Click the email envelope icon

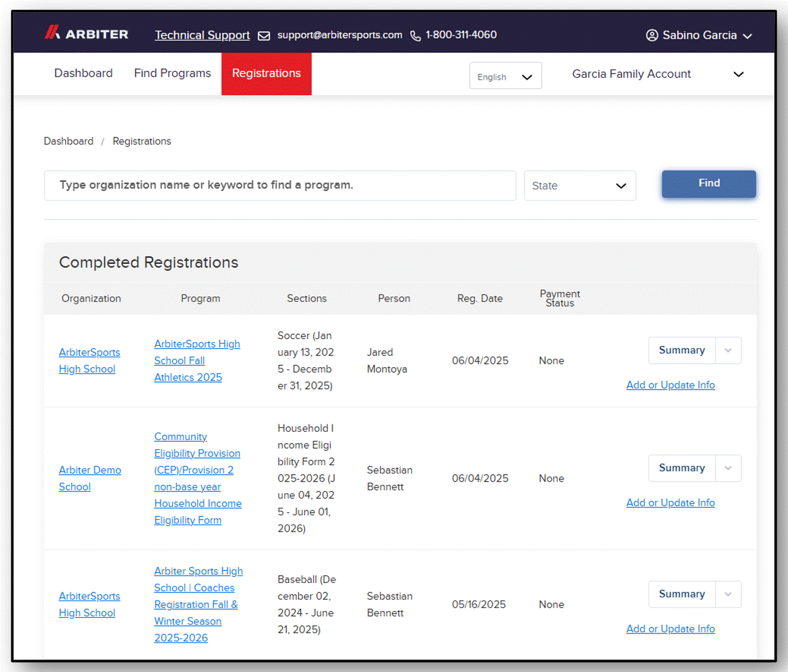(x=264, y=36)
